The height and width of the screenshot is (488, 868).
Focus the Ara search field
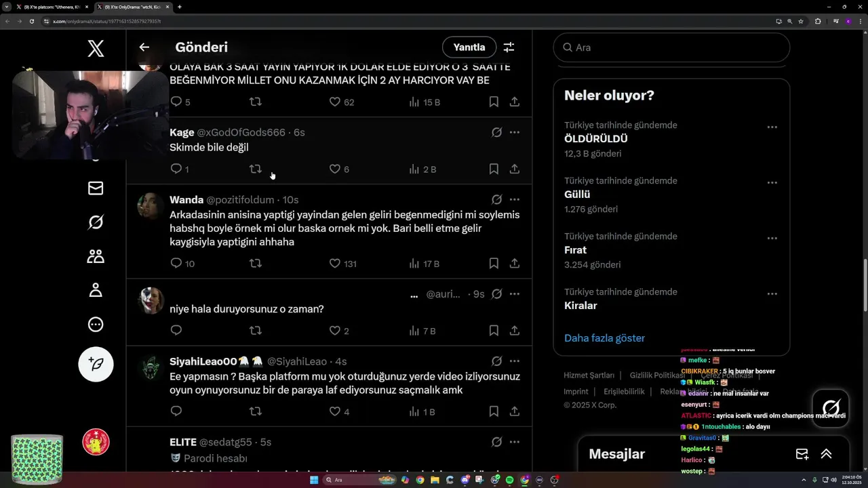click(671, 47)
